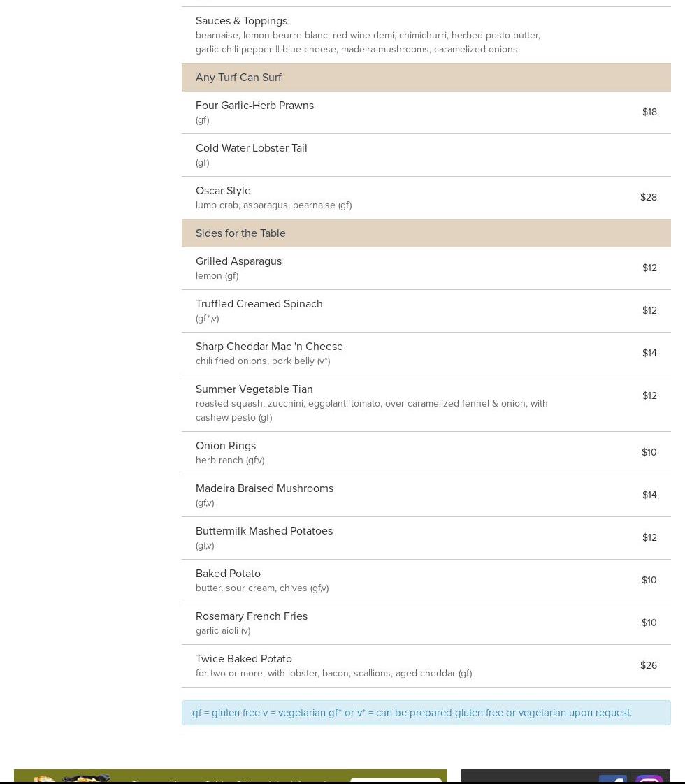
Task: Click the Any Turf Can Surf header
Action: coord(238,78)
